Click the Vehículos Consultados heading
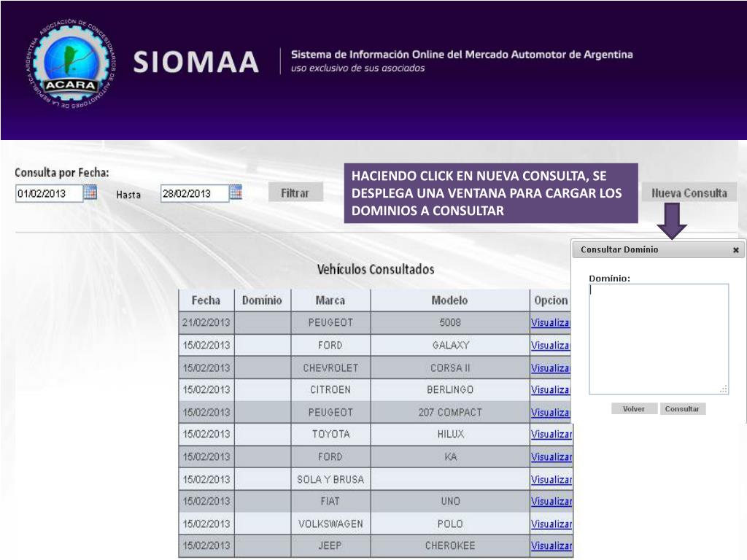Viewport: 747px width, 560px height. point(376,270)
